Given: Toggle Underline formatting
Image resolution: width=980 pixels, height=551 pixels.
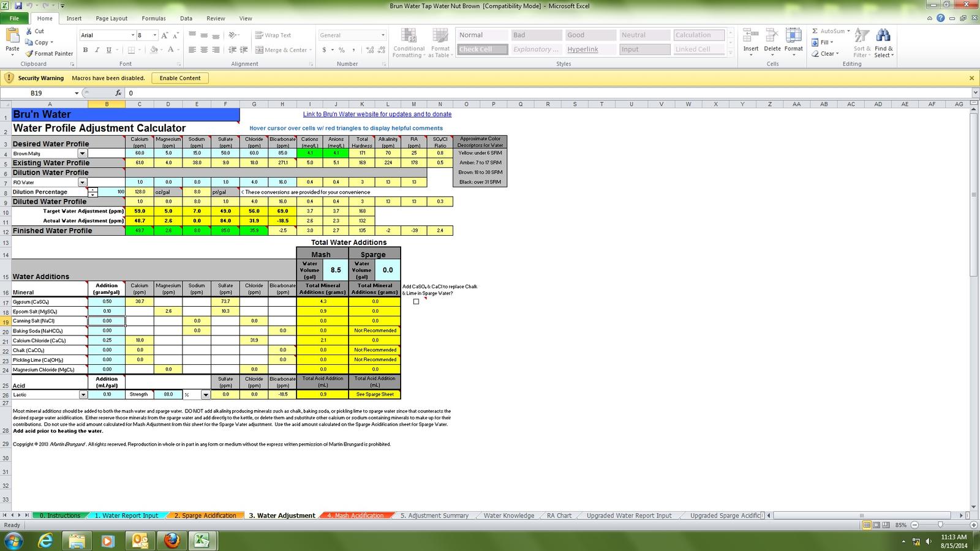Looking at the screenshot, I should pyautogui.click(x=109, y=50).
